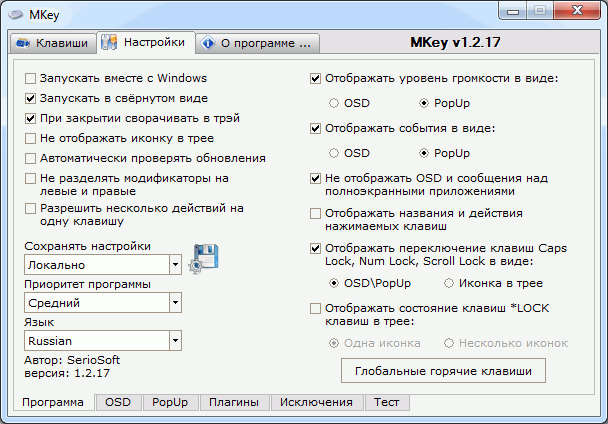Open the bottom PopUp tab
The image size is (608, 424).
tap(170, 402)
